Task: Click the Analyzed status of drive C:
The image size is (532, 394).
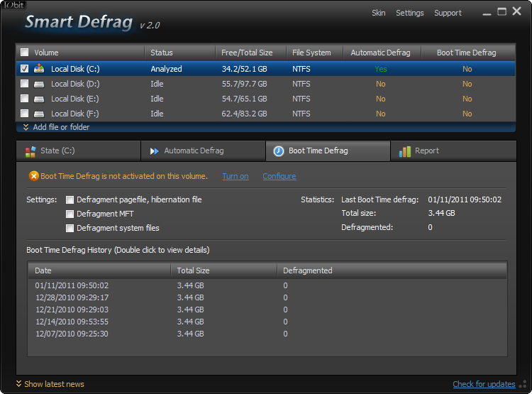Action: (x=166, y=69)
